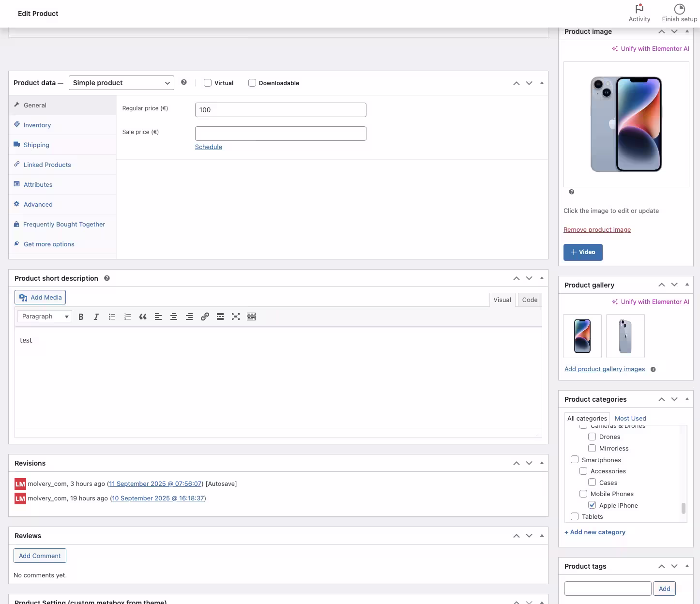
Task: Click the short description help icon
Action: (x=107, y=278)
